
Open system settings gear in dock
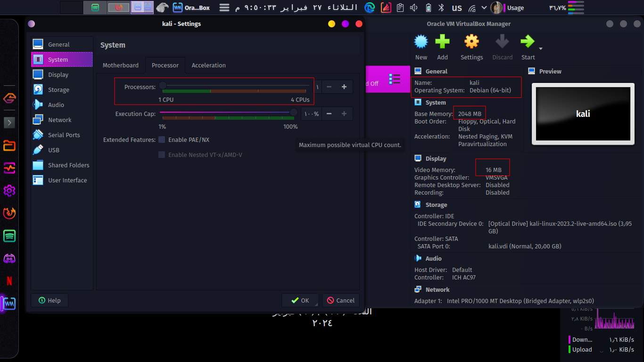coord(9,190)
